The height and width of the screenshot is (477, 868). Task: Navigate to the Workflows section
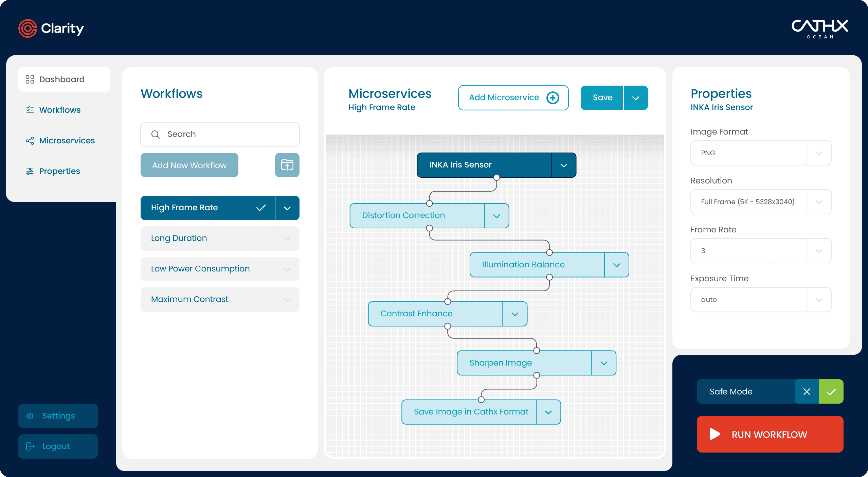coord(59,110)
